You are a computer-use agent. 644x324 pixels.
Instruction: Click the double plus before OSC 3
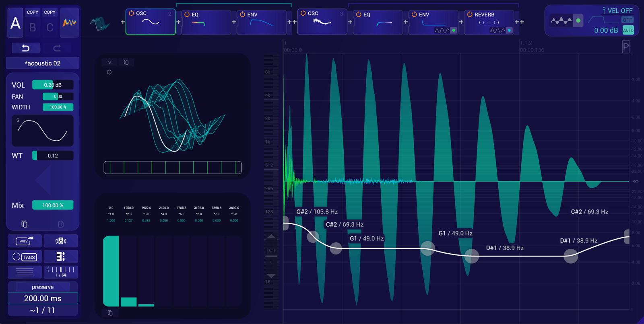click(x=292, y=22)
